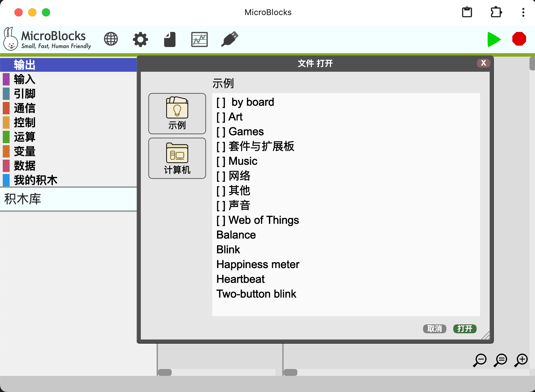535x392 pixels.
Task: Open the three-dot overflow menu
Action: pyautogui.click(x=523, y=12)
